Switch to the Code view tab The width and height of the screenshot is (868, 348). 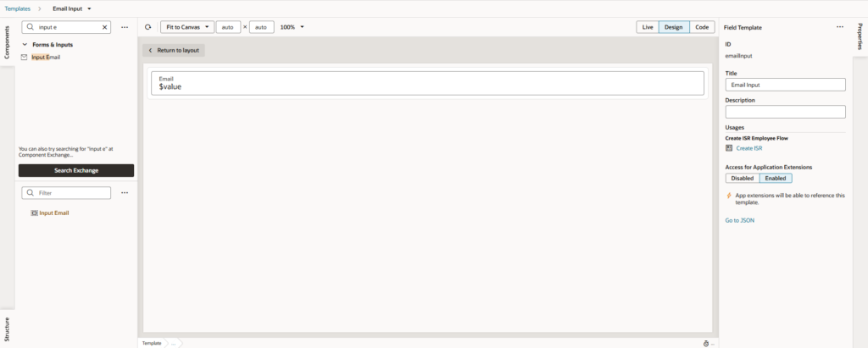pos(702,27)
